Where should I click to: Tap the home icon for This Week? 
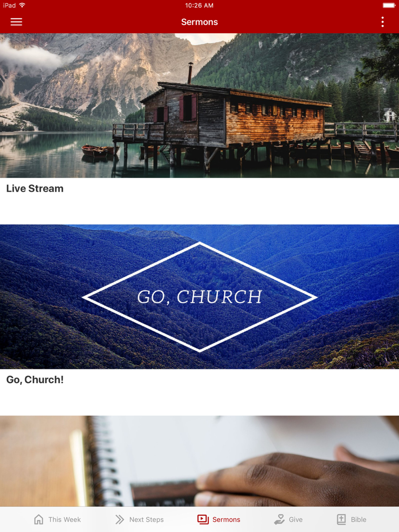[39, 519]
